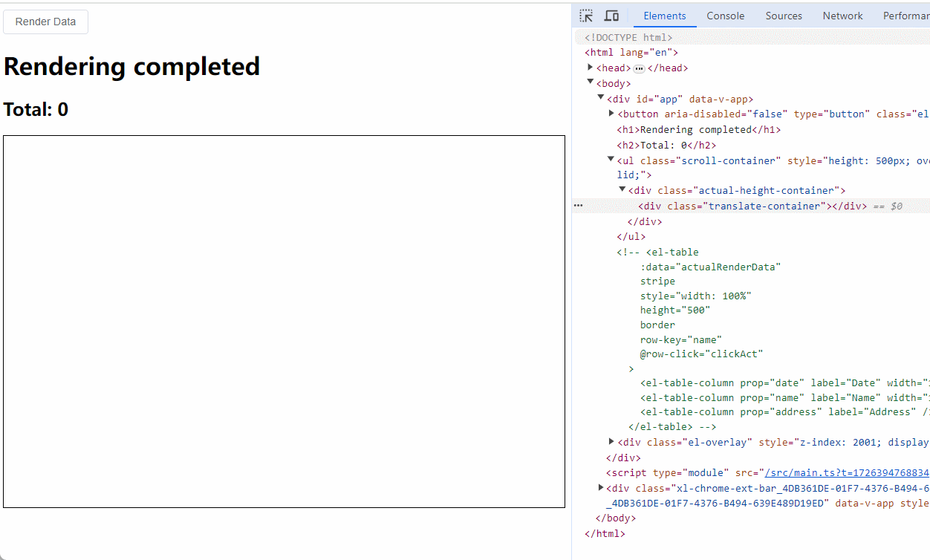
Task: Expand the chrome extension bar div node
Action: [x=600, y=487]
